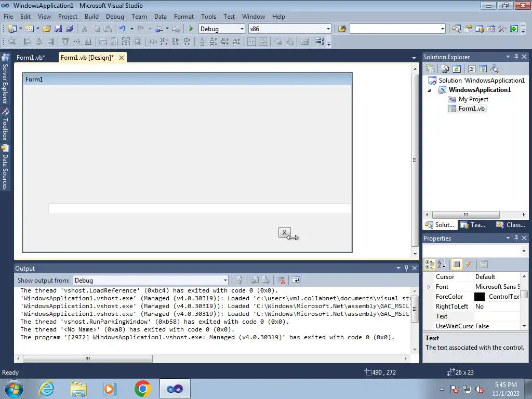Open the Format menu
This screenshot has height=399, width=532.
(183, 16)
